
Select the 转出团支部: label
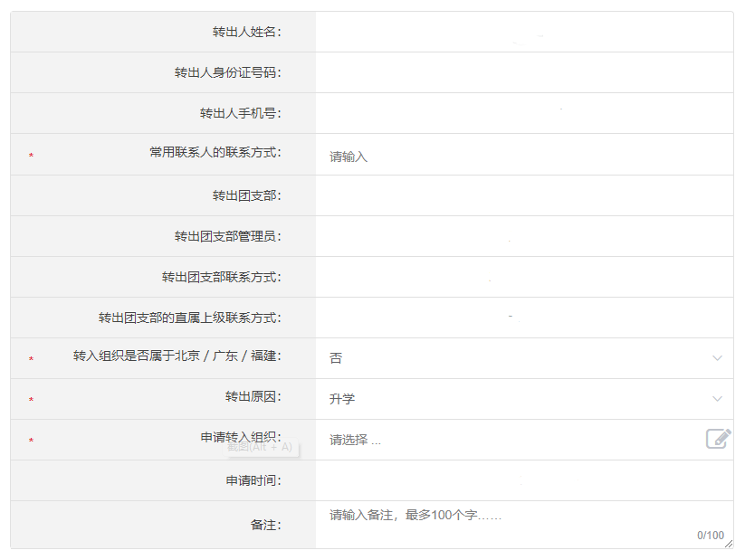point(247,195)
